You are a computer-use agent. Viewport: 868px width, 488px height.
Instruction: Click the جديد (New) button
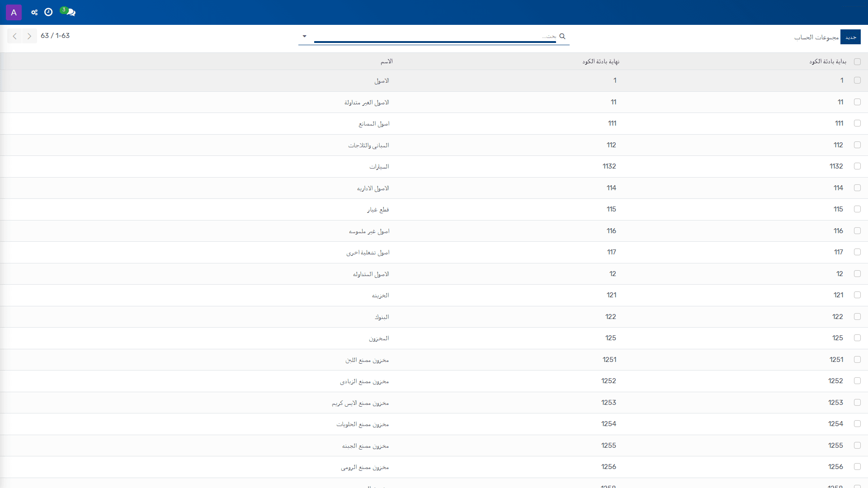[x=850, y=37]
